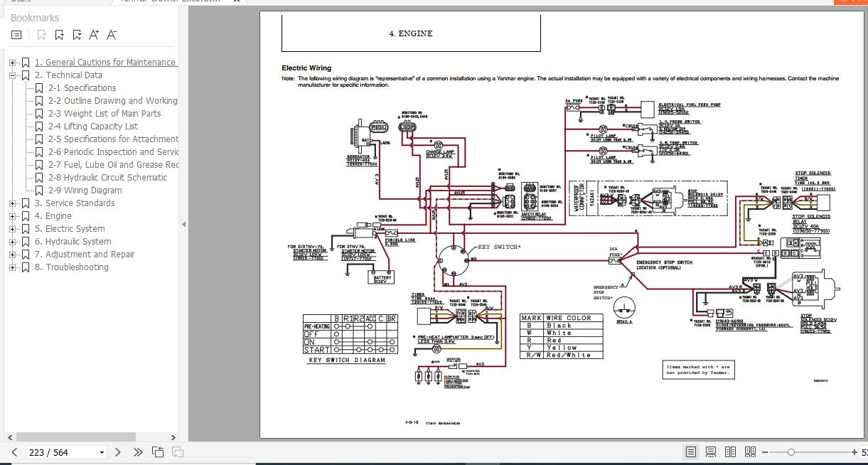The width and height of the screenshot is (868, 465).
Task: Expand the 8. Troubleshooting bookmark node
Action: click(x=12, y=267)
